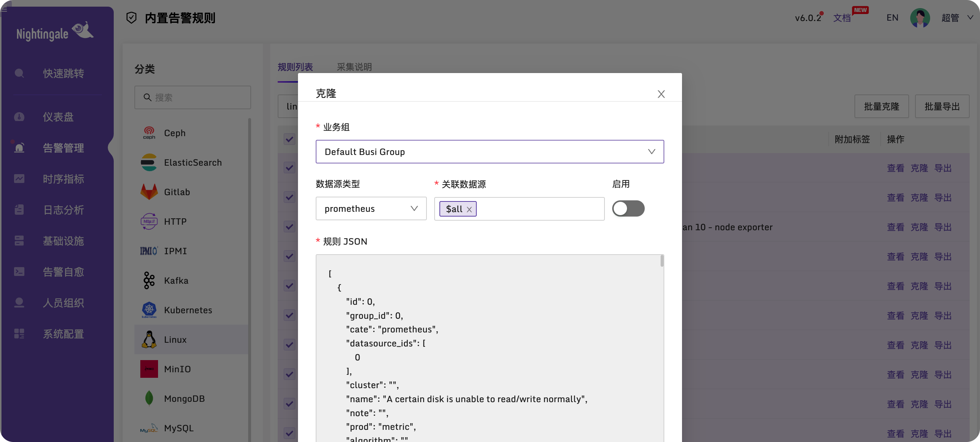Viewport: 980px width, 442px height.
Task: Click the 批量导出 button
Action: pos(942,106)
